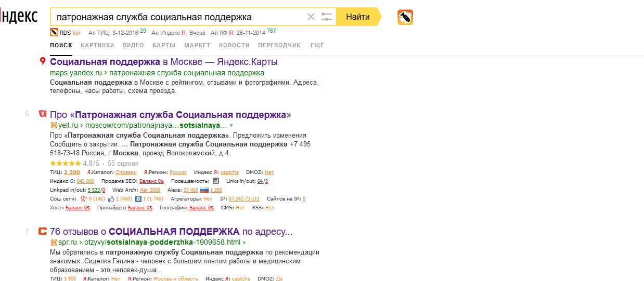This screenshot has height=281, width=644.
Task: Clear the search query with the X icon
Action: (x=311, y=17)
